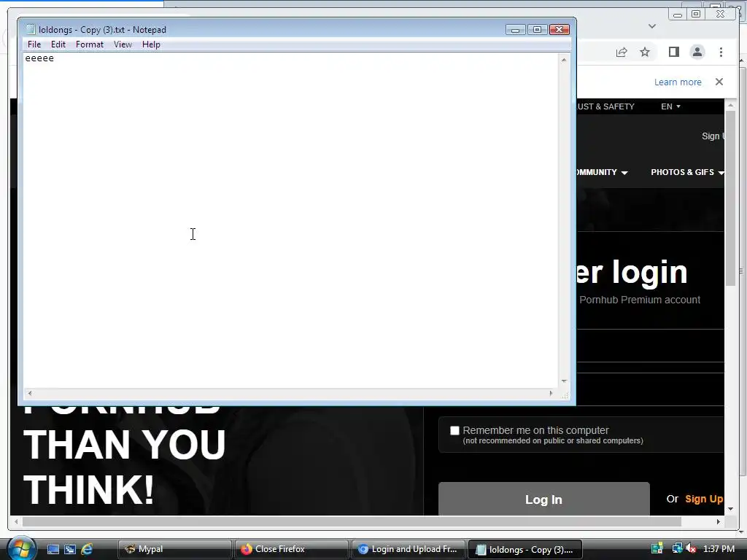Click the Learn more link in Chrome infobar
Screen dimensions: 747x560
click(678, 82)
